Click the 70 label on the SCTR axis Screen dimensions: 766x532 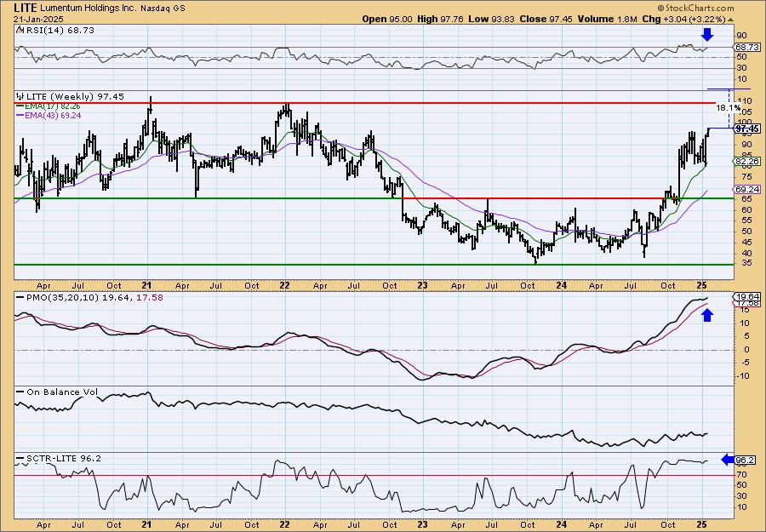pyautogui.click(x=741, y=474)
